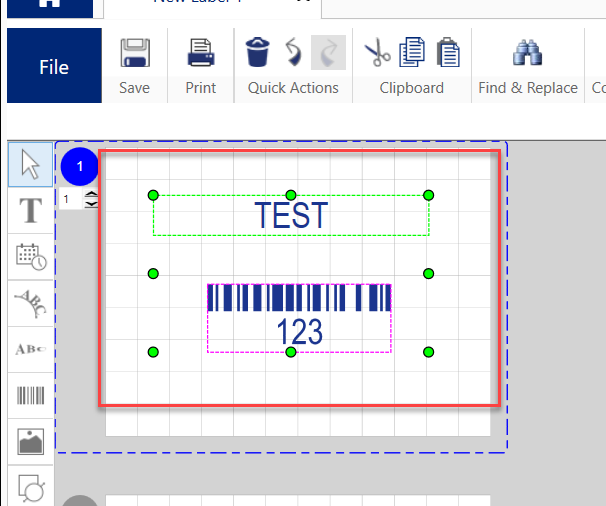The width and height of the screenshot is (606, 506).
Task: Choose the date and time tool
Action: click(x=31, y=256)
